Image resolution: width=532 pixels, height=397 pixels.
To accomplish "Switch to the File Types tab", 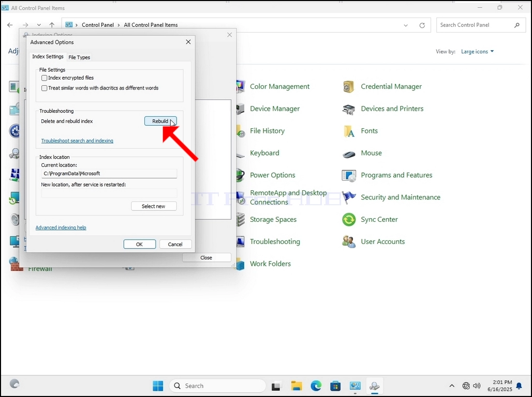I will click(79, 57).
